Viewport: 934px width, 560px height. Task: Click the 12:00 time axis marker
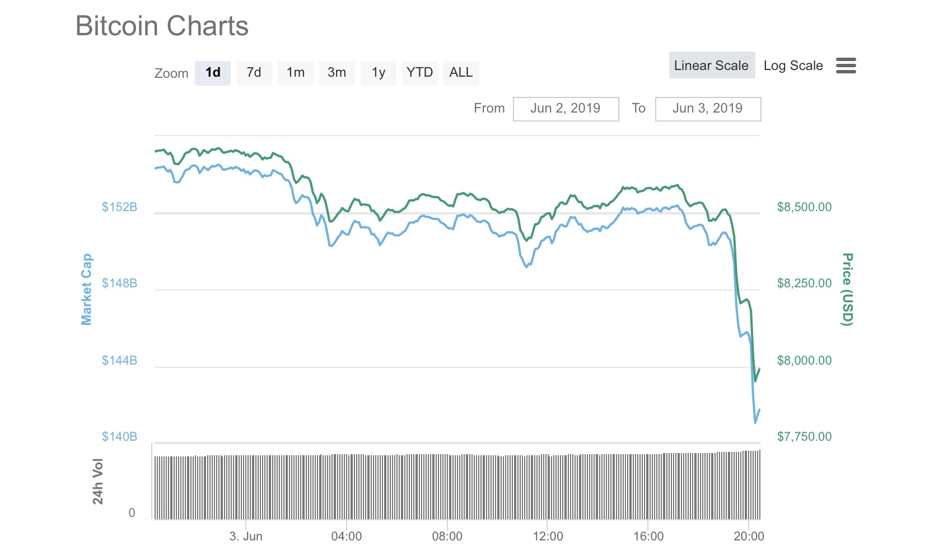click(x=548, y=536)
